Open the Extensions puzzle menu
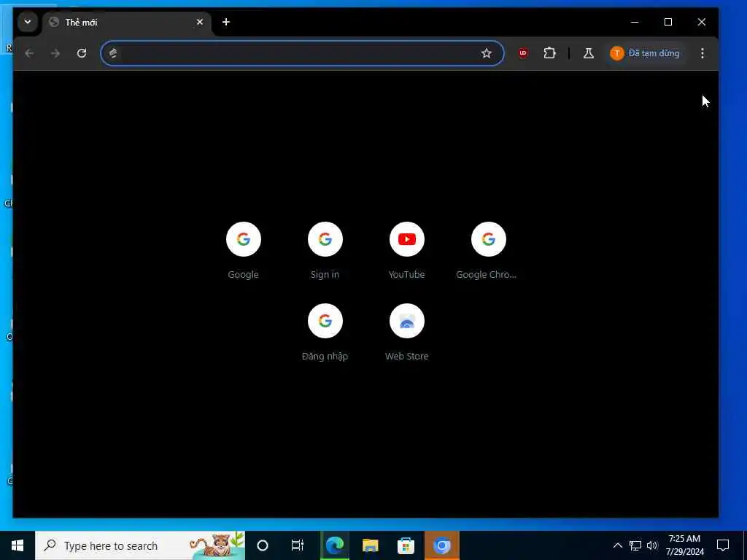This screenshot has height=560, width=747. [549, 52]
